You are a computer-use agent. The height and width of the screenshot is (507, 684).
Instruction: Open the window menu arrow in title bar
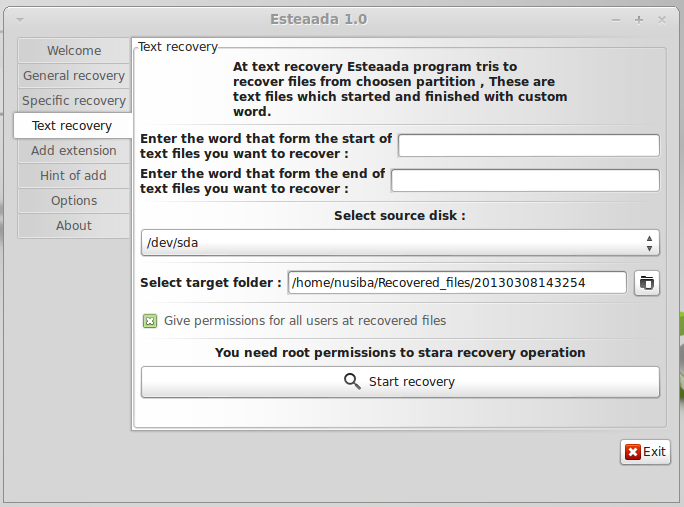point(20,19)
